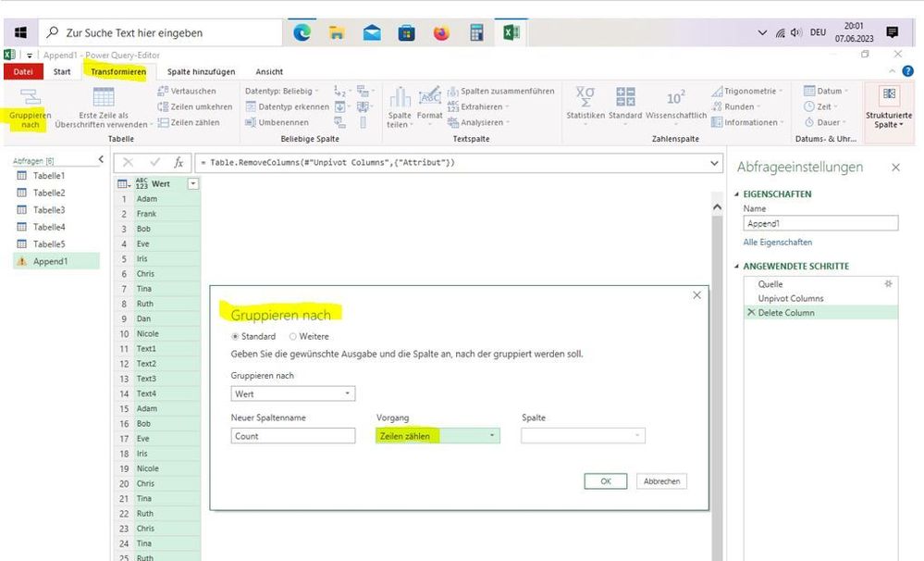Switch to the Start tab
The width and height of the screenshot is (924, 561).
(62, 71)
